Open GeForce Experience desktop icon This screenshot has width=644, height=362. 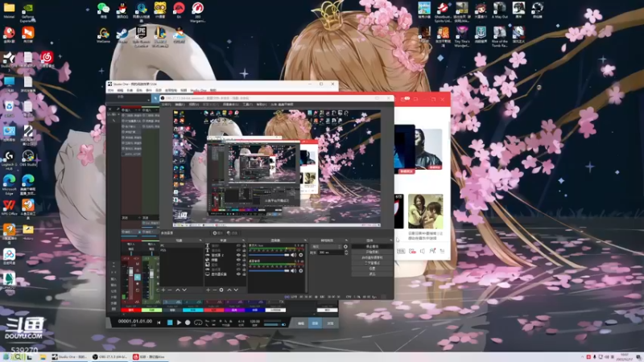click(x=27, y=12)
